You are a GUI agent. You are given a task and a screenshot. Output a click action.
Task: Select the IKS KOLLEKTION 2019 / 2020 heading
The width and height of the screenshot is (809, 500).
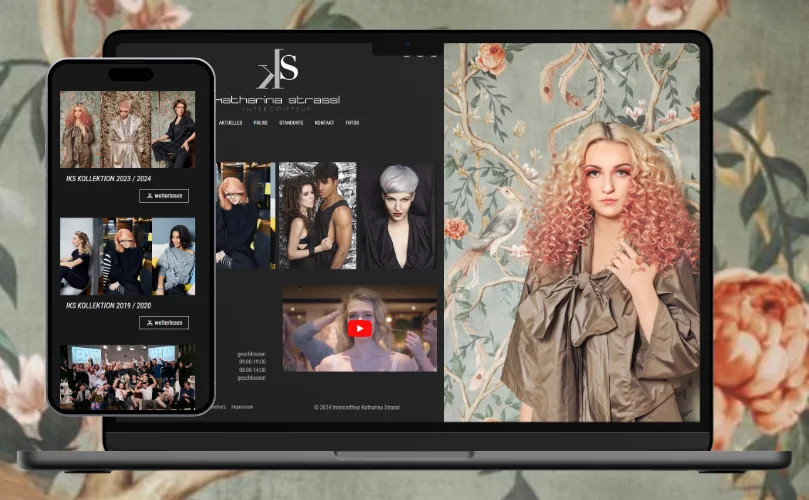[x=108, y=305]
